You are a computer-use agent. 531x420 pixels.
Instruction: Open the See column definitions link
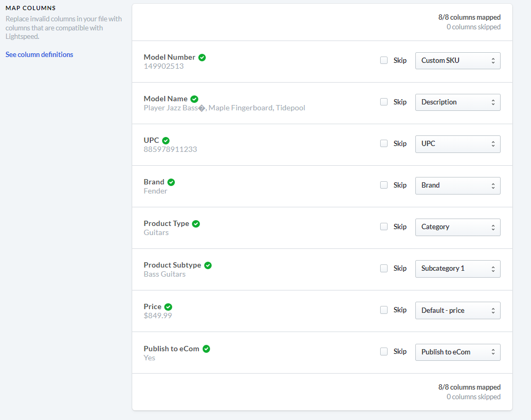coord(39,55)
